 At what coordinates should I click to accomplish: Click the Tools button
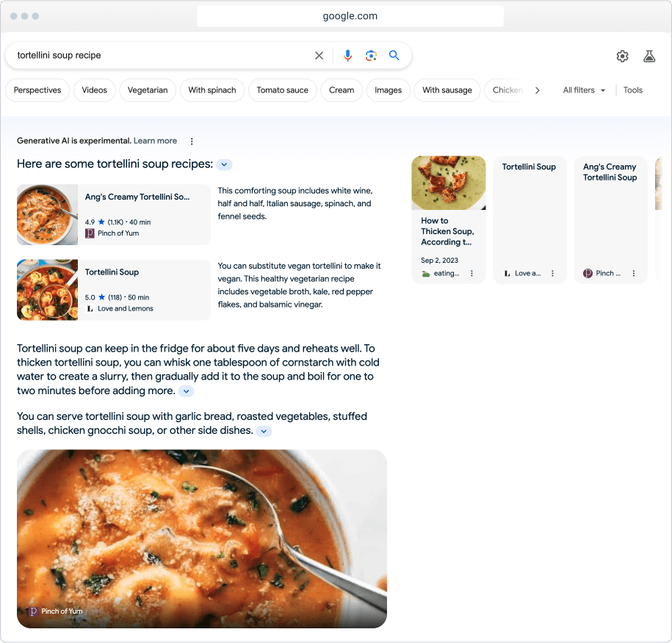click(x=632, y=90)
